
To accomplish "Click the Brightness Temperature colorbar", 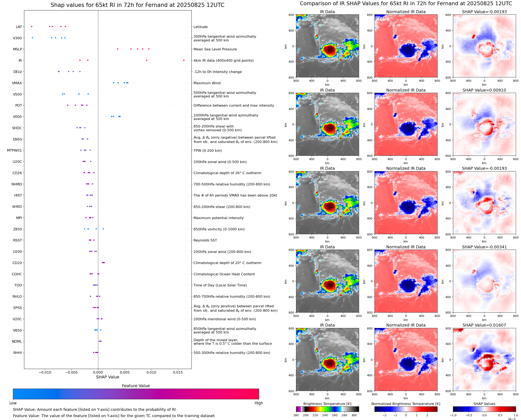I will tap(327, 409).
